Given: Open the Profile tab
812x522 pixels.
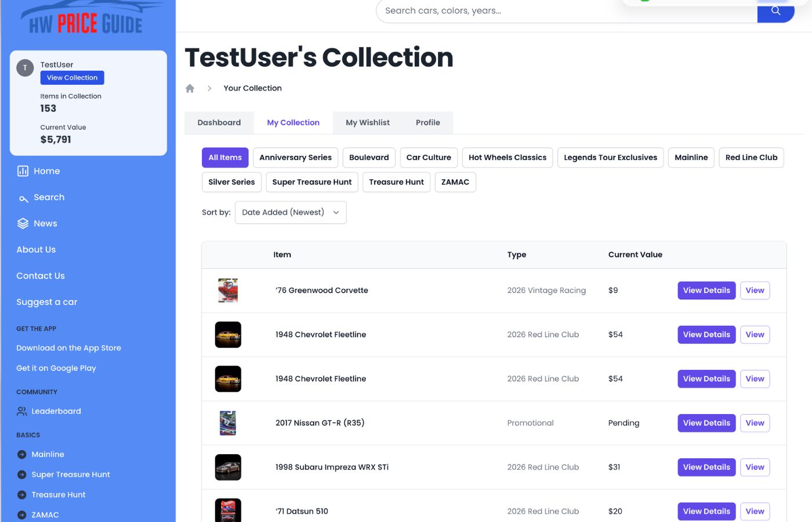Looking at the screenshot, I should [x=428, y=122].
